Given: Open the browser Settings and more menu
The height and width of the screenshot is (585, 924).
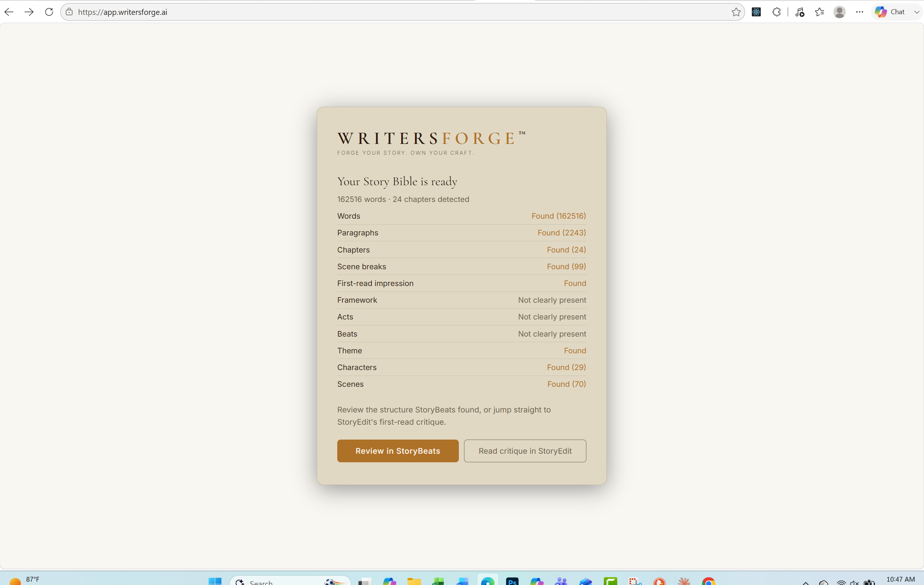Looking at the screenshot, I should pyautogui.click(x=860, y=12).
